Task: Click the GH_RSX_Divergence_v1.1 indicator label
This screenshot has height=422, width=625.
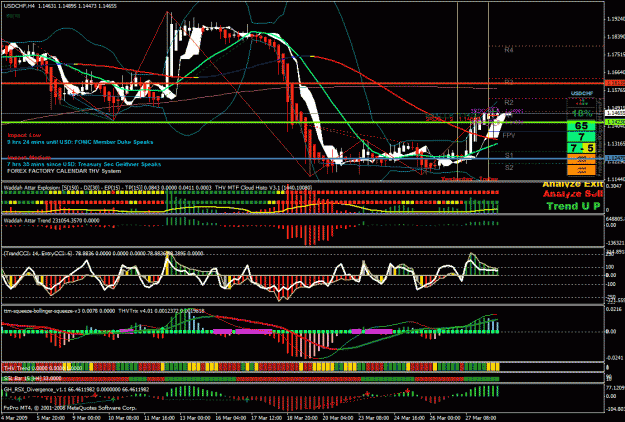Action: click(x=76, y=389)
